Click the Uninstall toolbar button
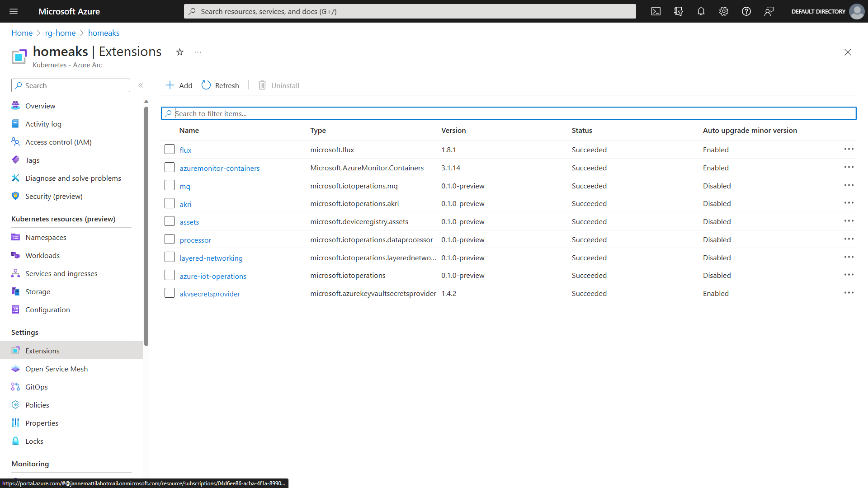Viewport: 868px width, 488px height. click(x=278, y=85)
